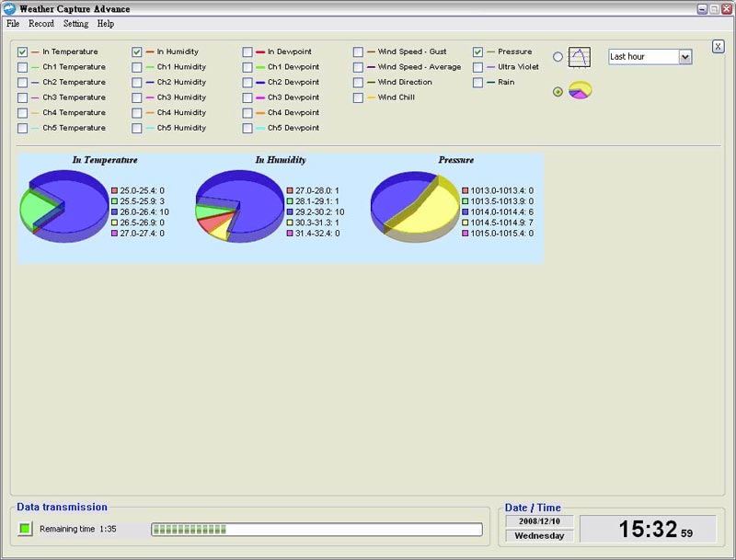Uncheck the In Temperature checkbox
The height and width of the screenshot is (560, 736).
point(22,51)
